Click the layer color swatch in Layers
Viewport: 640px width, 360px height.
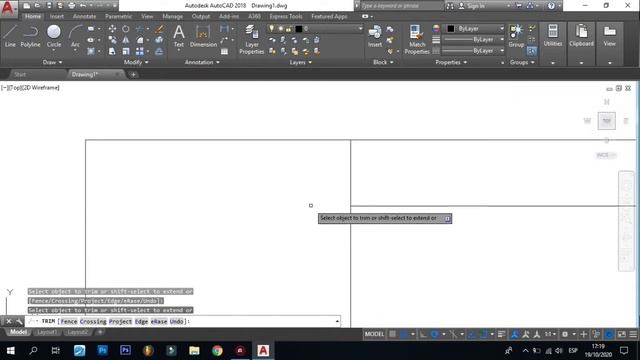point(299,29)
